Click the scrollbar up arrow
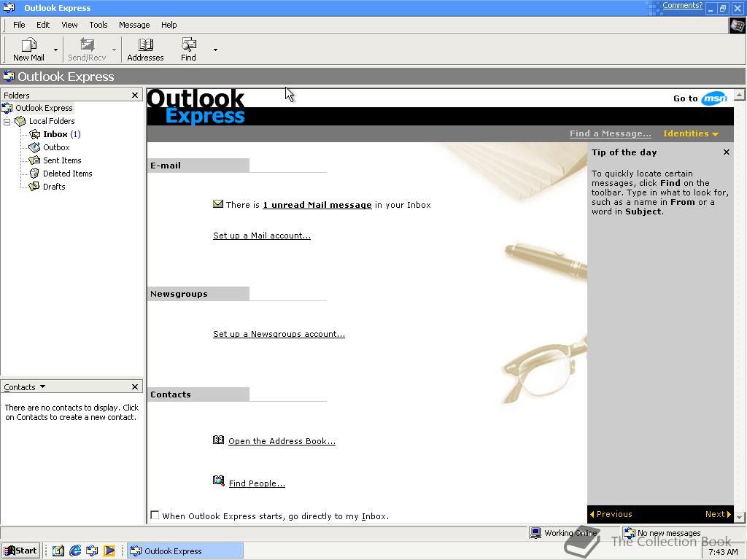 coord(740,94)
